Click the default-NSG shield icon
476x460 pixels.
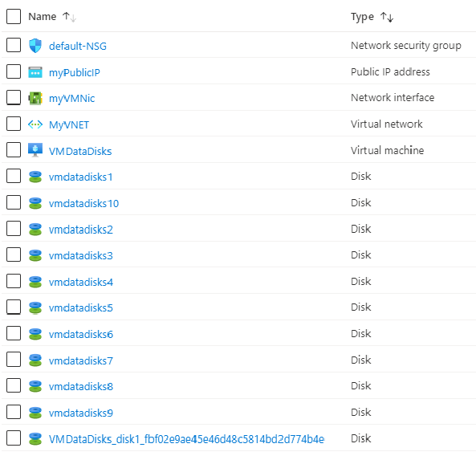point(35,46)
